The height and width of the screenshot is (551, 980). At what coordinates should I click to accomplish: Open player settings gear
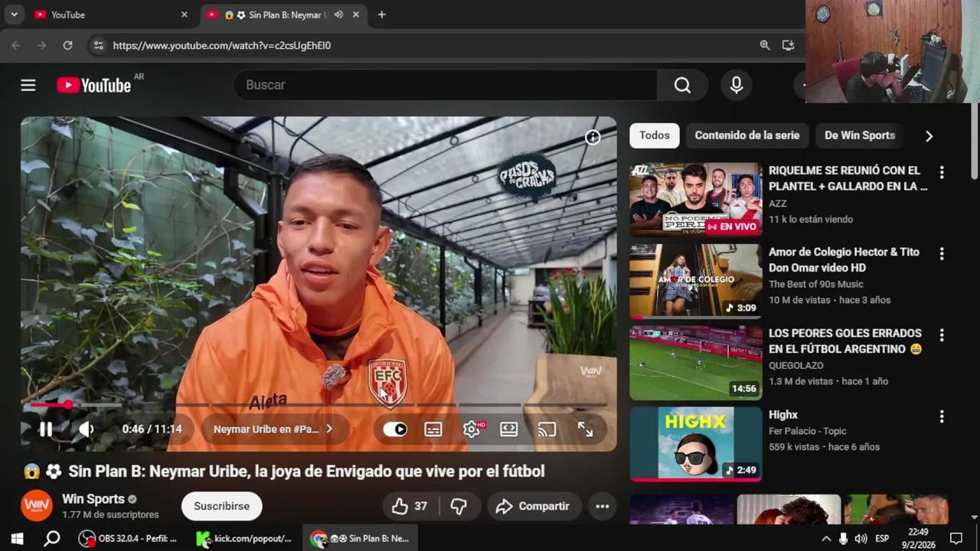pos(472,429)
